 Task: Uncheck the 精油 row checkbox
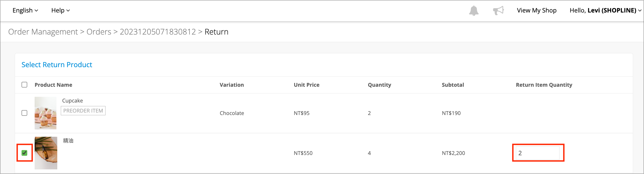[x=25, y=153]
